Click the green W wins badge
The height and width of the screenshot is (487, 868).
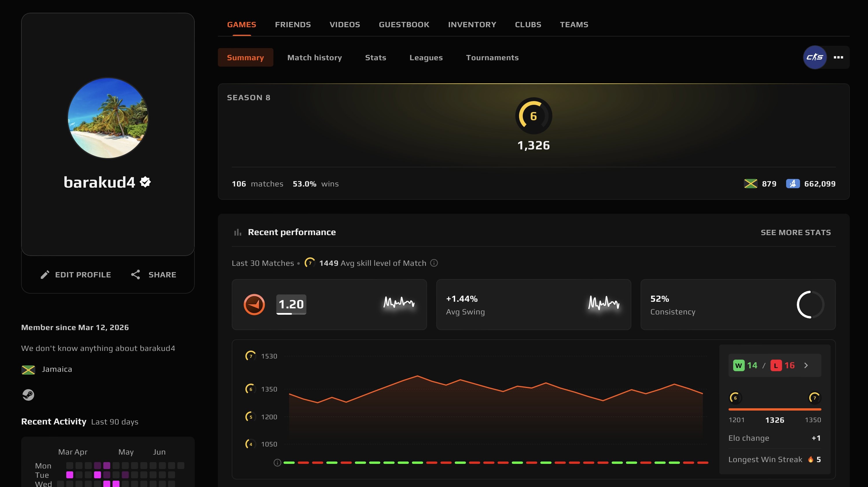click(739, 365)
